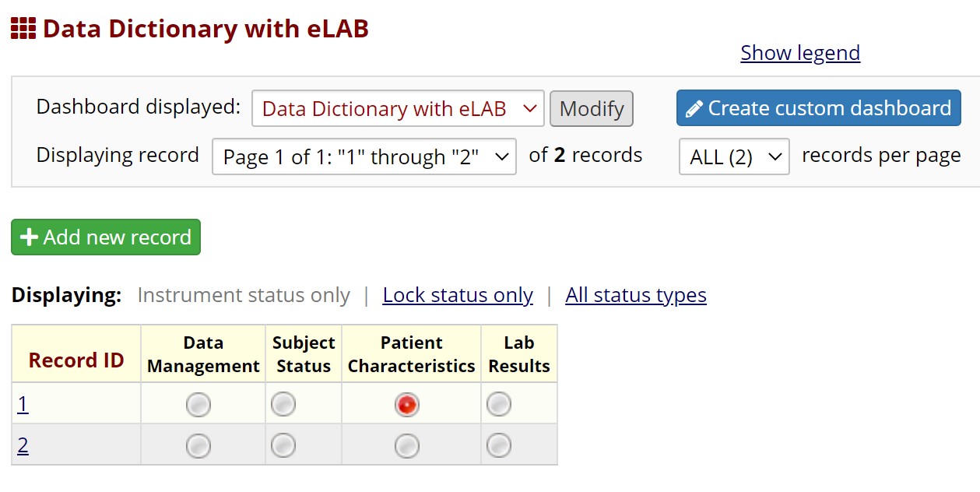This screenshot has width=980, height=492.
Task: Open record ID 2 link
Action: point(23,445)
